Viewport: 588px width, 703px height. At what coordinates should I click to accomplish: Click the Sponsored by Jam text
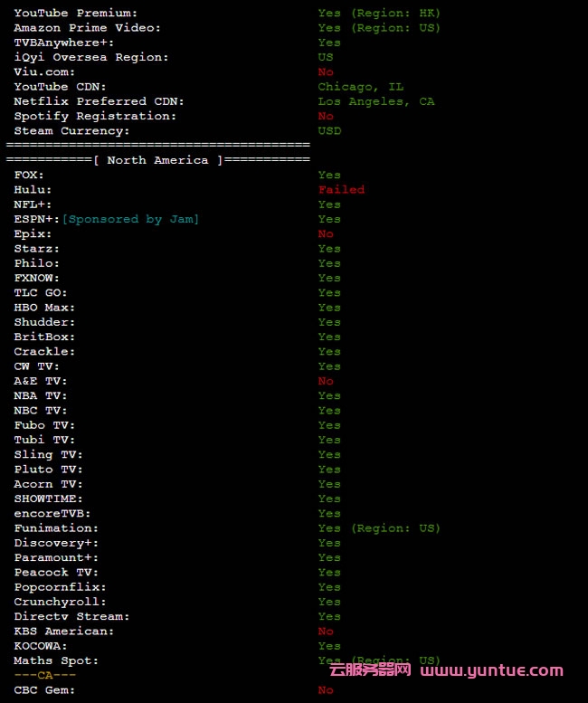(x=130, y=219)
